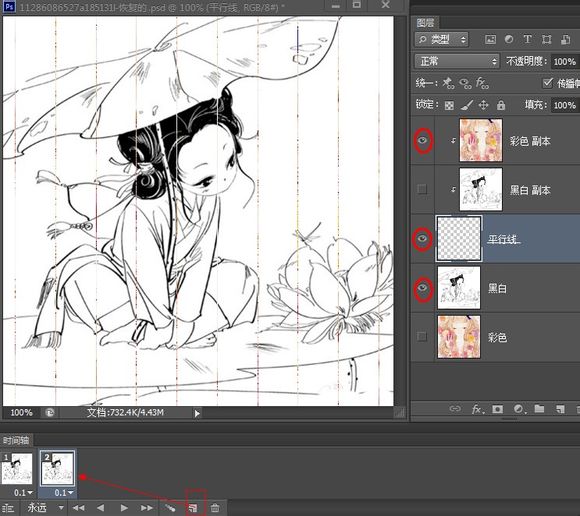Click the Ps application icon in title bar
The height and width of the screenshot is (516, 580).
coord(9,6)
